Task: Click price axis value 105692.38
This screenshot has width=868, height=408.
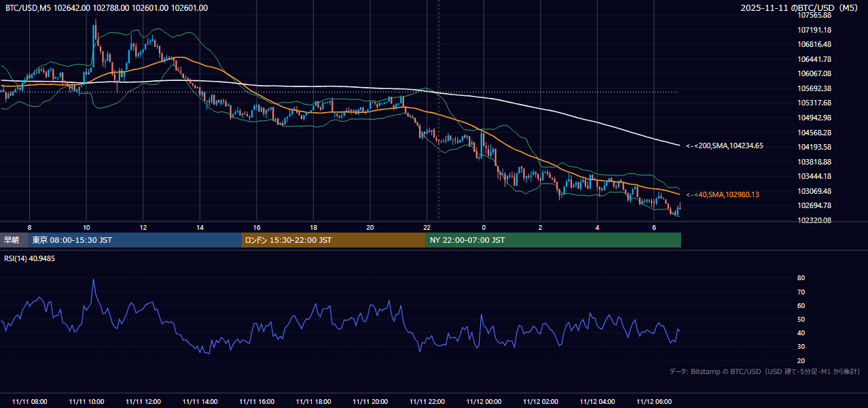Action: click(814, 88)
